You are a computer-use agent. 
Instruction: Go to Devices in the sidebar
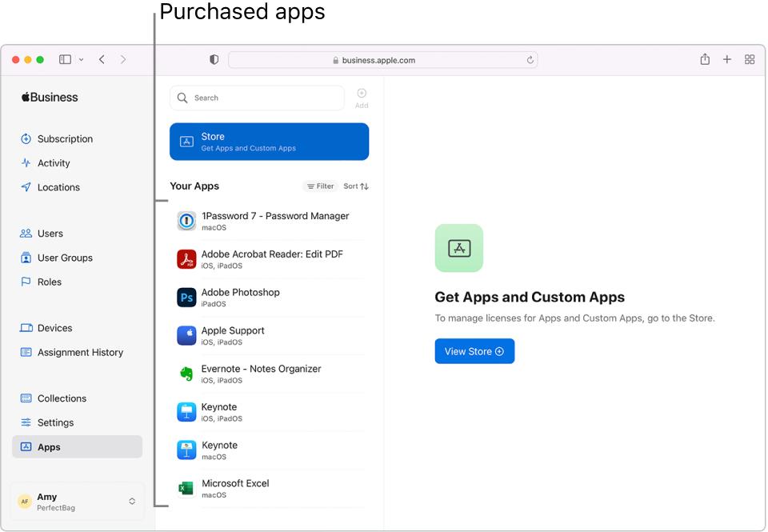click(54, 328)
